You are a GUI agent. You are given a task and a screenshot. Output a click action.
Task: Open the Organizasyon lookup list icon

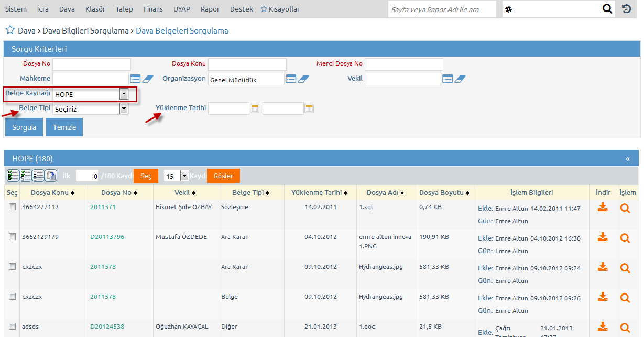[x=291, y=79]
